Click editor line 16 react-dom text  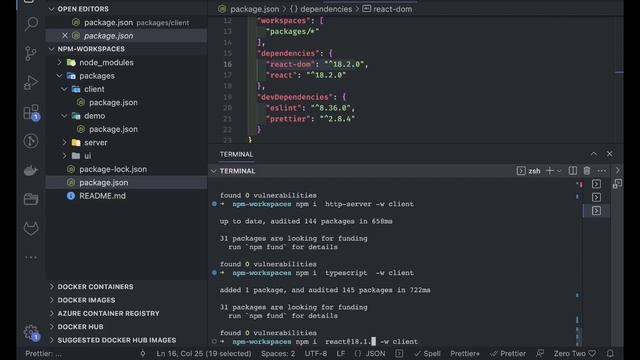click(290, 64)
